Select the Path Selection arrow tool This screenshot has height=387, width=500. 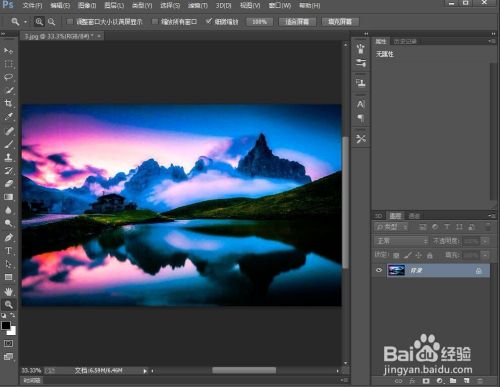[8, 264]
